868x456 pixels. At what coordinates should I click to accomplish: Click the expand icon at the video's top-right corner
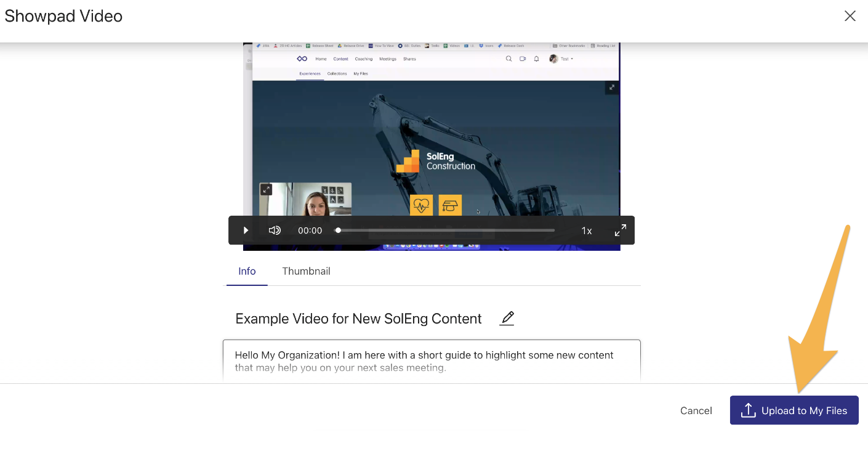[x=611, y=88]
